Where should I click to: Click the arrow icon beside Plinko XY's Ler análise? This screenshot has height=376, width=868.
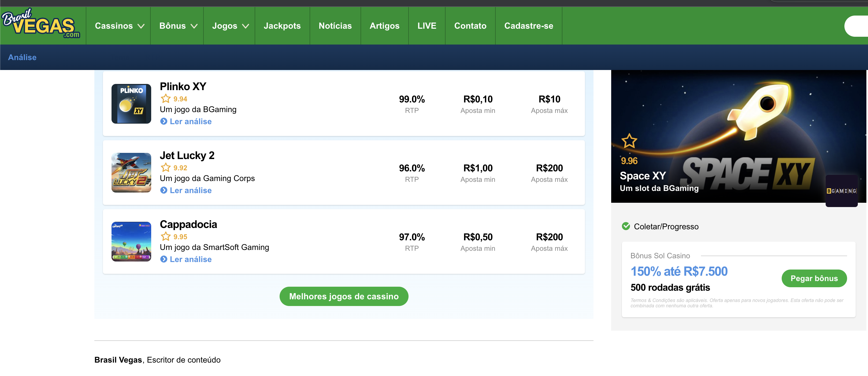pyautogui.click(x=164, y=121)
